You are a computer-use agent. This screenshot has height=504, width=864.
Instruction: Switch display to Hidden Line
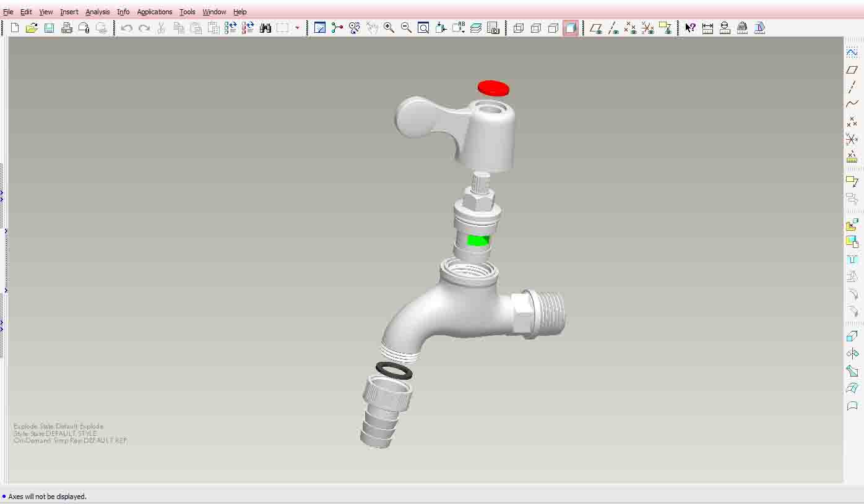point(536,28)
